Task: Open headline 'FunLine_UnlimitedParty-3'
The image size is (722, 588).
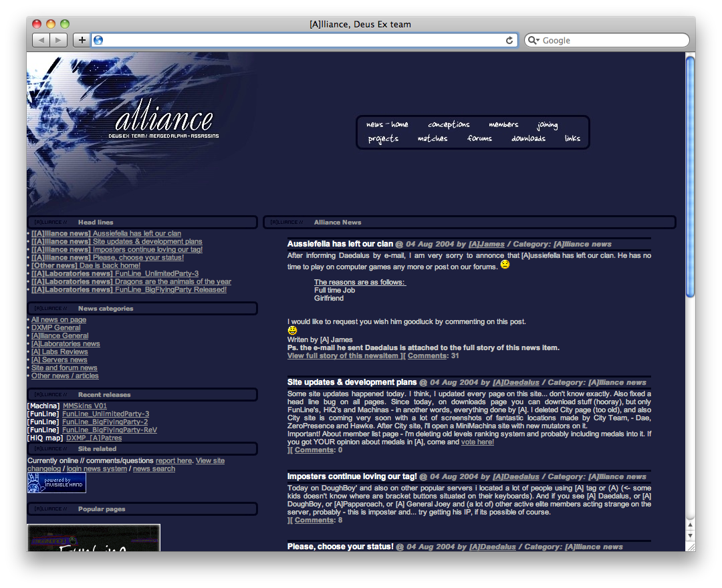Action: 115,274
